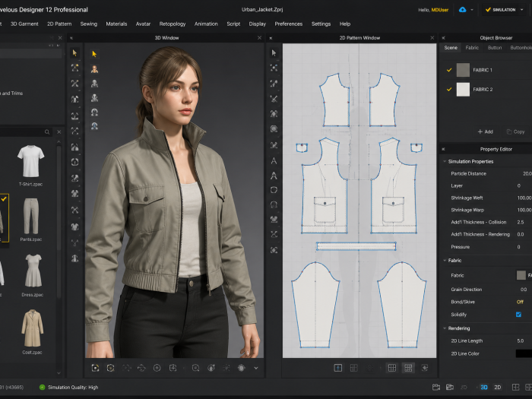The image size is (532, 399).
Task: Open the Sewing menu
Action: [x=89, y=24]
